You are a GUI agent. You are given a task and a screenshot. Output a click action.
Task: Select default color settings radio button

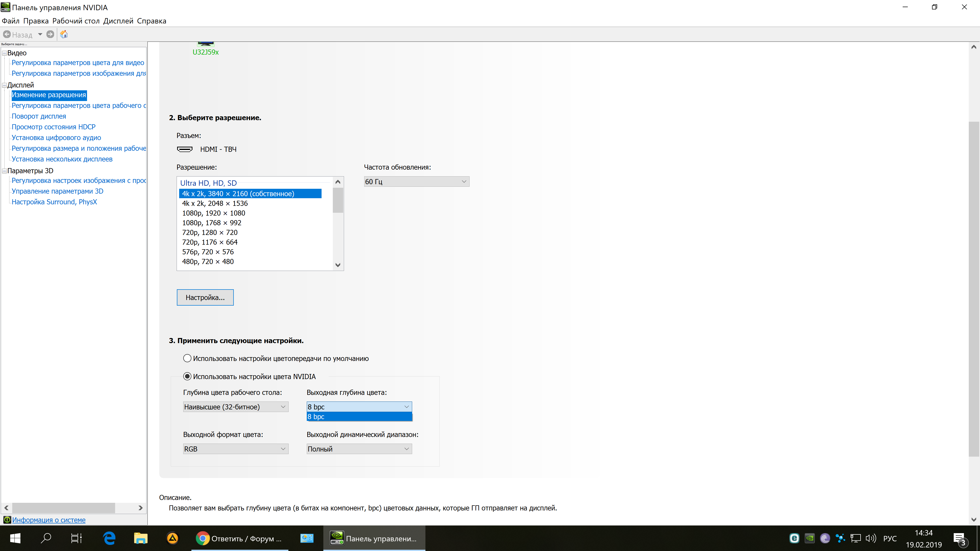click(x=187, y=358)
